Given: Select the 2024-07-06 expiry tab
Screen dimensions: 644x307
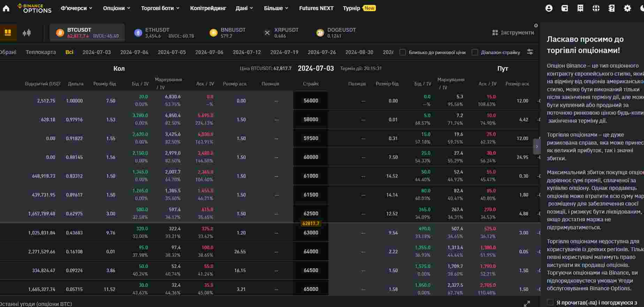Looking at the screenshot, I should (209, 52).
